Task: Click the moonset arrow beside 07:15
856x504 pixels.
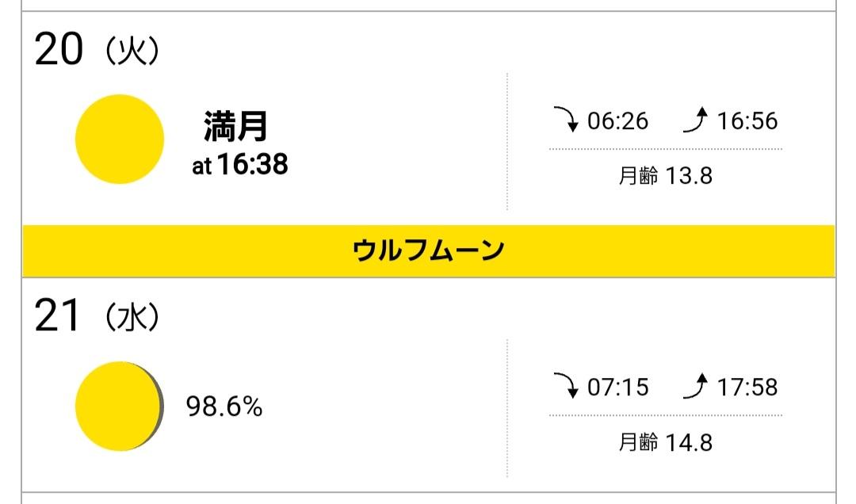Action: tap(567, 388)
